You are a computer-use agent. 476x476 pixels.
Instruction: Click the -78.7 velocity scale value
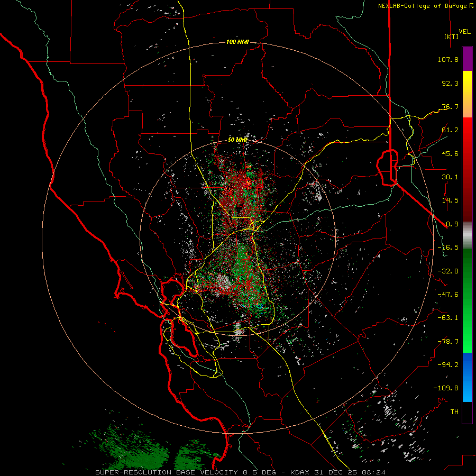point(448,342)
